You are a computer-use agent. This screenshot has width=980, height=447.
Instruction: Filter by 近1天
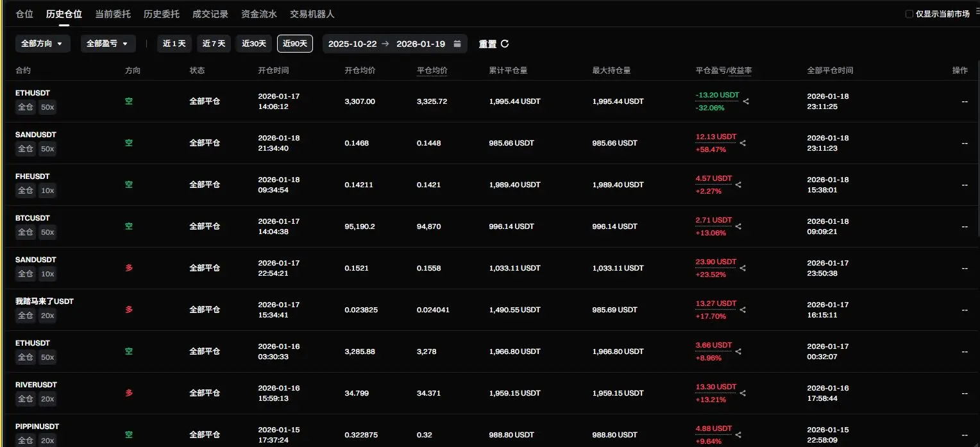click(x=174, y=44)
